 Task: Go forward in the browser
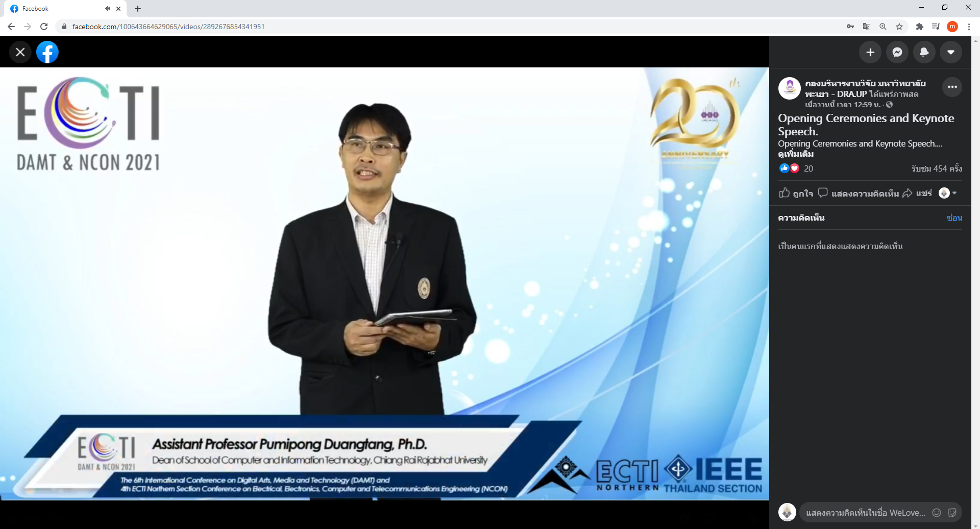[28, 27]
